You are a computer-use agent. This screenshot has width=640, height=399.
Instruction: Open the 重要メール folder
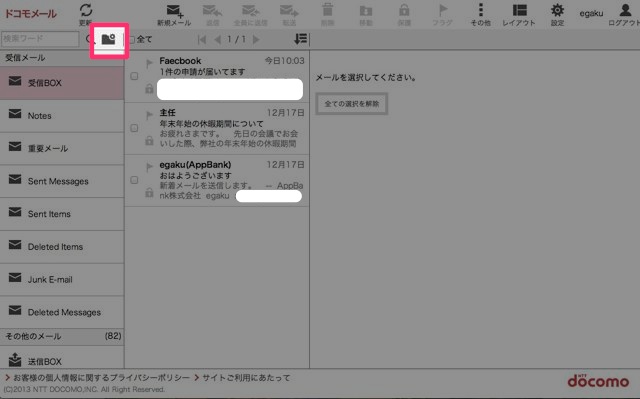(62, 149)
